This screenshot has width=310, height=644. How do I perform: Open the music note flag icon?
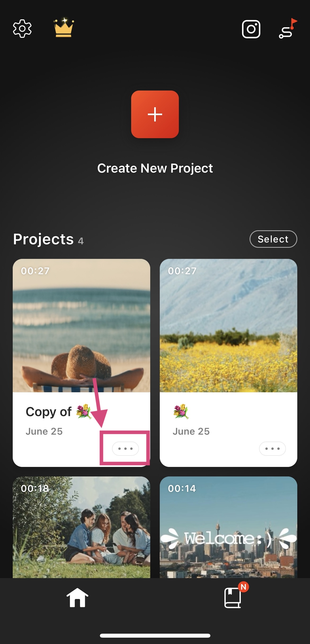click(x=287, y=29)
